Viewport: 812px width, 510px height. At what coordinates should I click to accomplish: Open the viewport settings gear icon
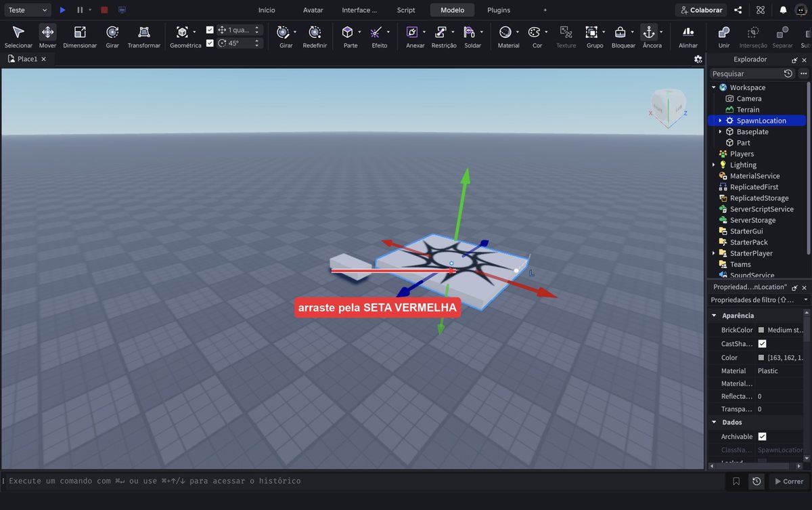698,59
